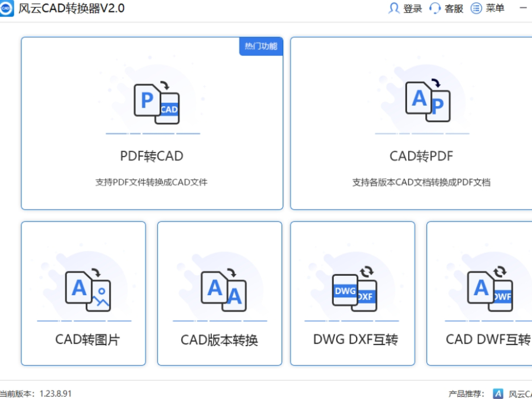532x399 pixels.
Task: Select the CAD DWF互转 icon
Action: [490, 289]
